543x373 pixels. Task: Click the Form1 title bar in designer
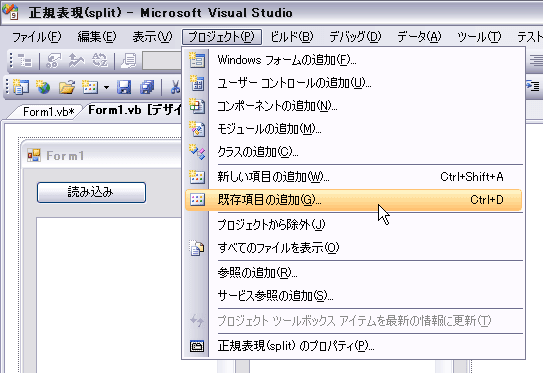[x=102, y=156]
